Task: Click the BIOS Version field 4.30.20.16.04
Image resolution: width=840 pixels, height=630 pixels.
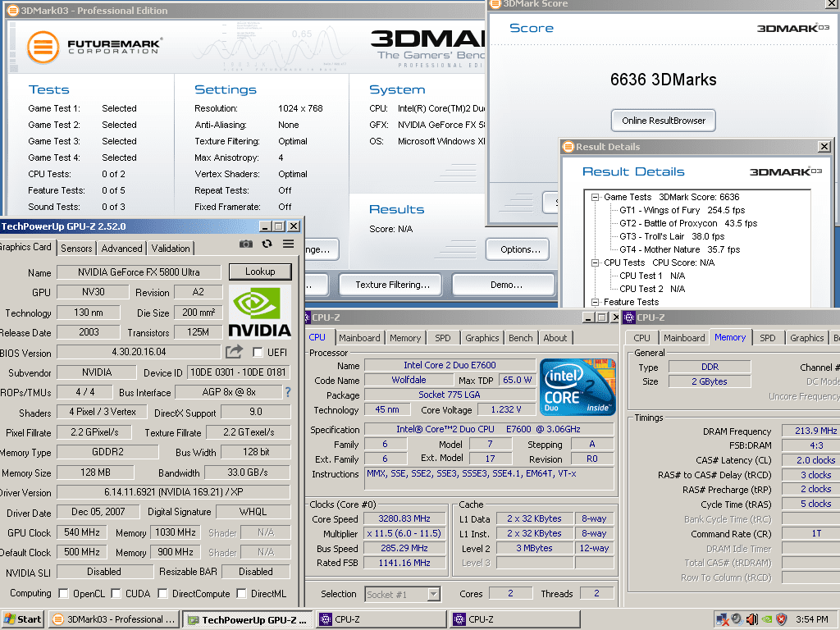Action: (139, 352)
